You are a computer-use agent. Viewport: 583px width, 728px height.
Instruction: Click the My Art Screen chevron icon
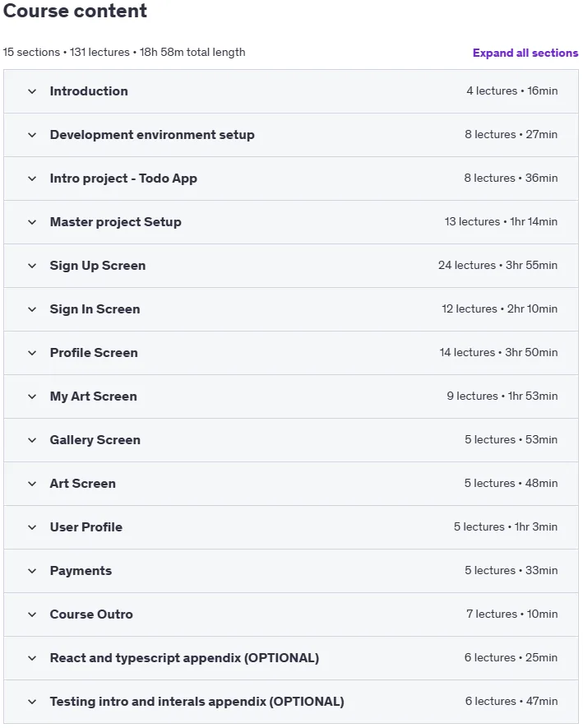[32, 397]
